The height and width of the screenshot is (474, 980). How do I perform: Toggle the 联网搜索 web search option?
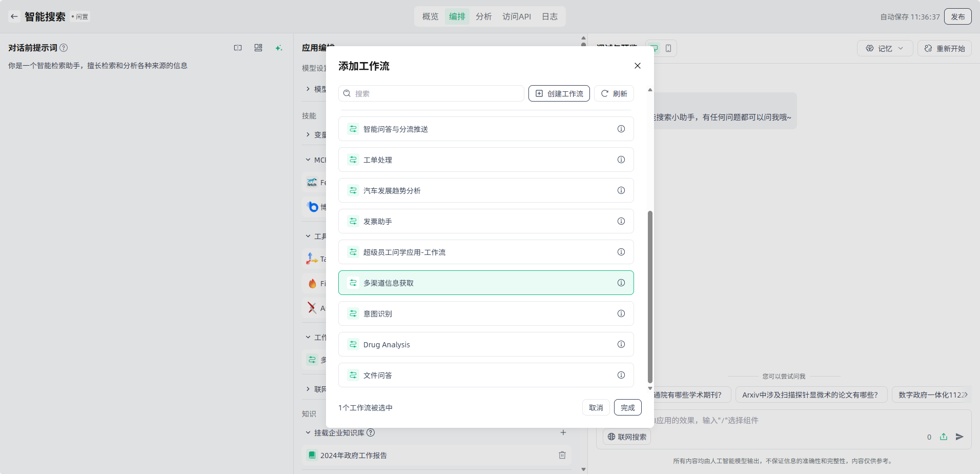point(627,437)
